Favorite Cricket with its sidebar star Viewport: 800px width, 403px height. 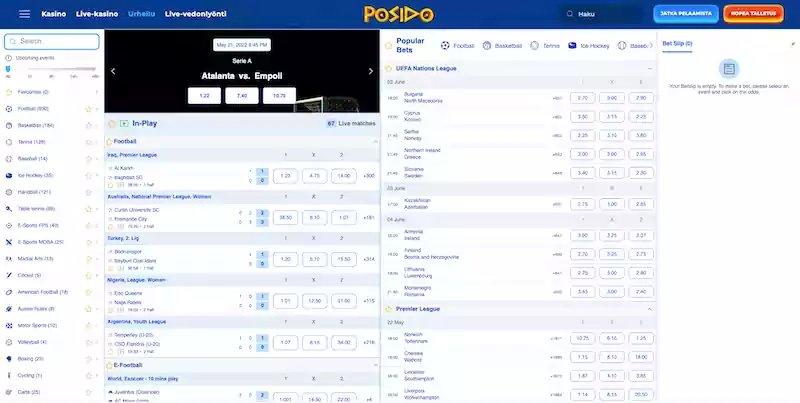click(x=88, y=275)
